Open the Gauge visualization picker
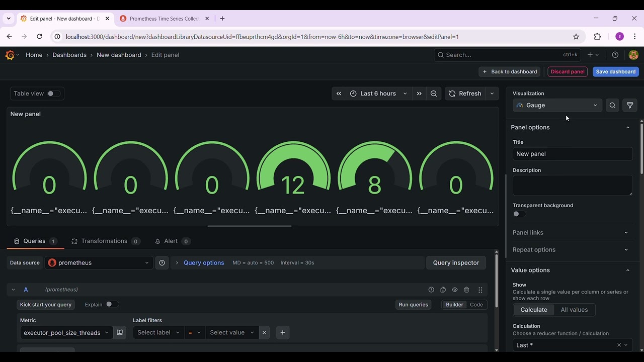The height and width of the screenshot is (362, 644). [557, 105]
